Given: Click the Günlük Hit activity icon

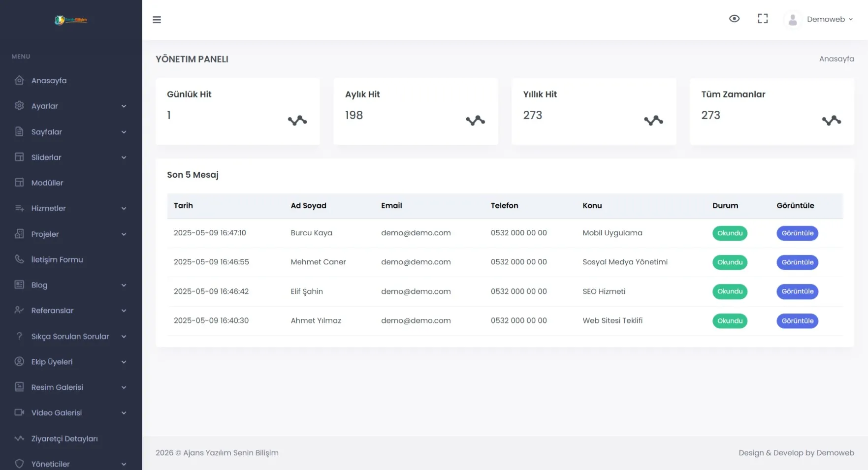Looking at the screenshot, I should tap(297, 121).
